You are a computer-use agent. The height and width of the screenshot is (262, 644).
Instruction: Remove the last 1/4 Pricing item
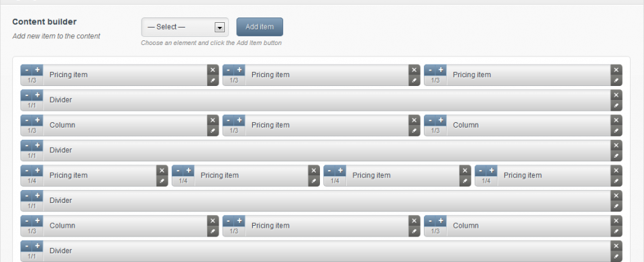click(616, 170)
